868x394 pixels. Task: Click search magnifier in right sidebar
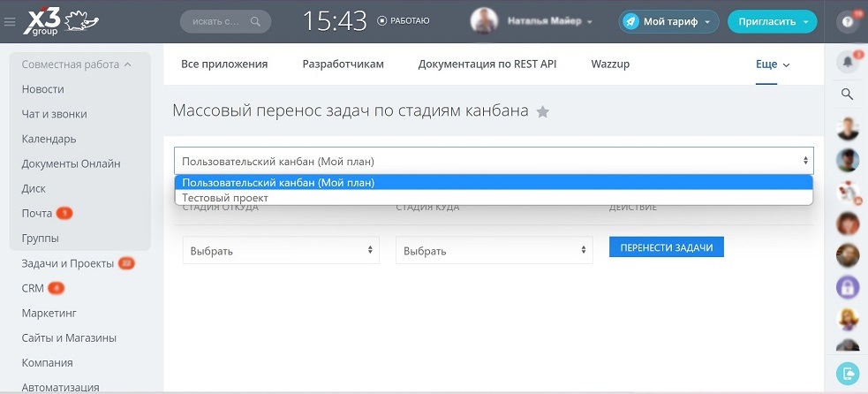[x=847, y=94]
